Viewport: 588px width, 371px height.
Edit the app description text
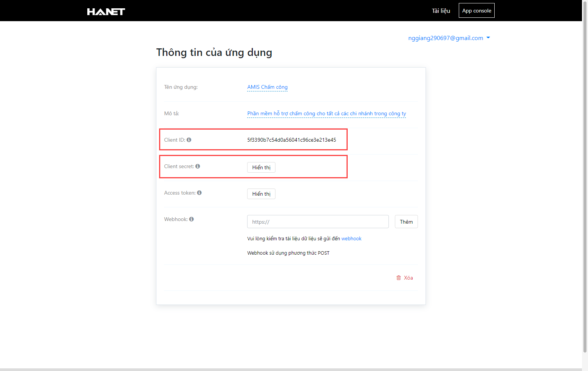coord(326,114)
